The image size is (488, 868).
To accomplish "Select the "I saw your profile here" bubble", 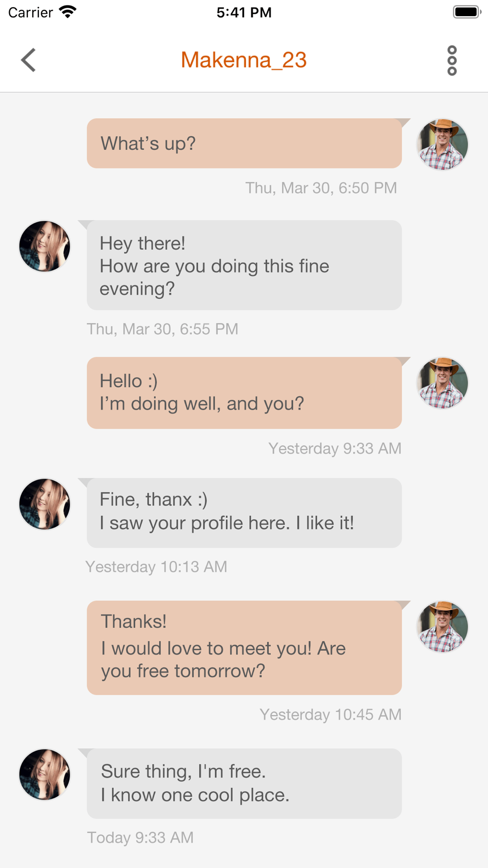I will [244, 513].
